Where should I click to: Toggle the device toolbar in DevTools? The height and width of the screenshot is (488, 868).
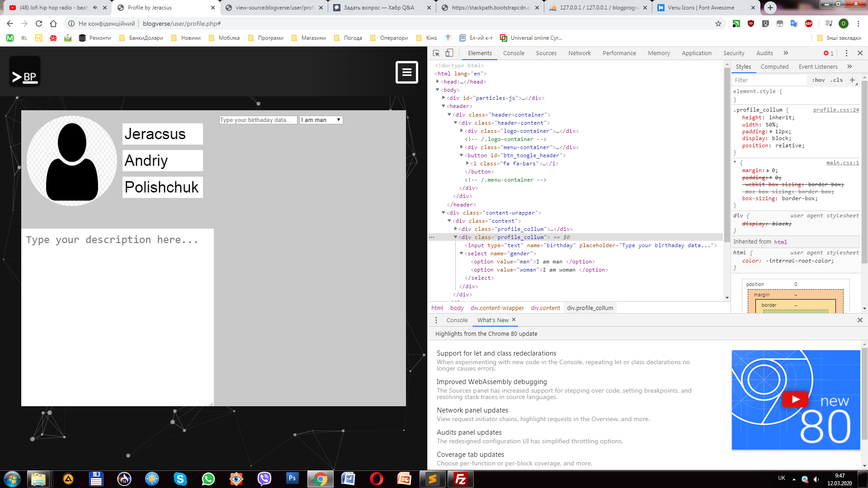pyautogui.click(x=449, y=53)
